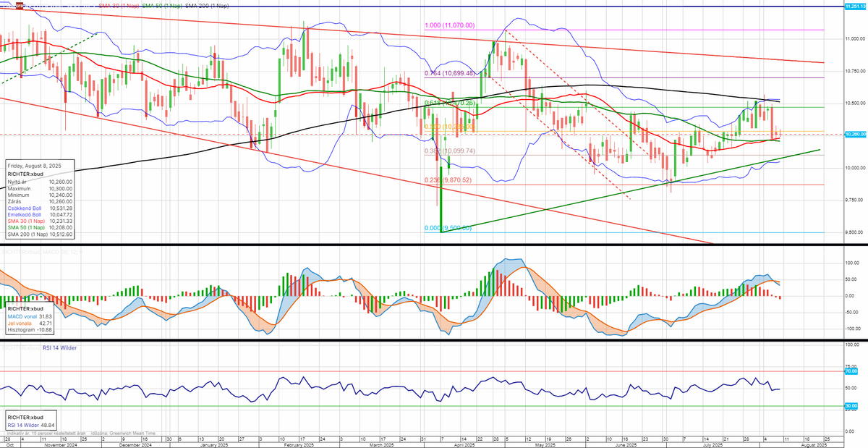Click the December 2024 label on the time axis
Image resolution: width=868 pixels, height=448 pixels.
click(x=134, y=444)
